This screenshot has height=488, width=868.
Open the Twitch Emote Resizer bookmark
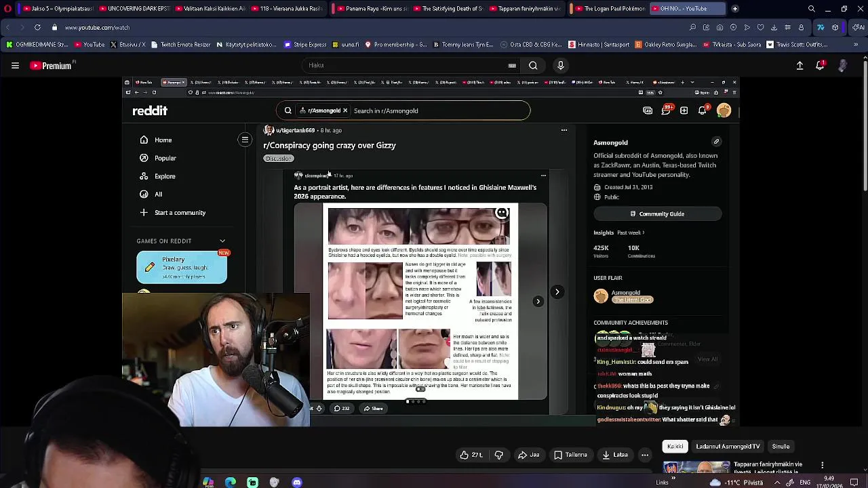coord(180,45)
